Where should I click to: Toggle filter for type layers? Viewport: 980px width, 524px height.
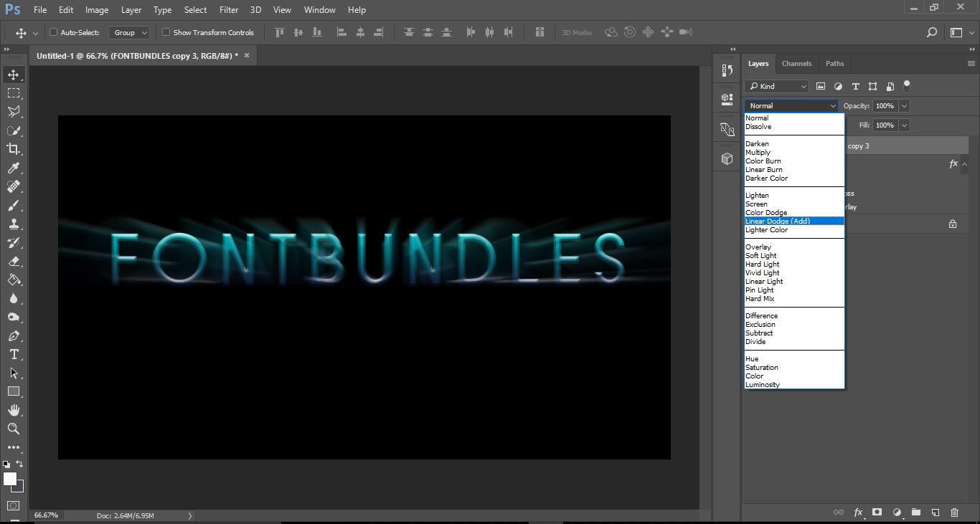(855, 86)
